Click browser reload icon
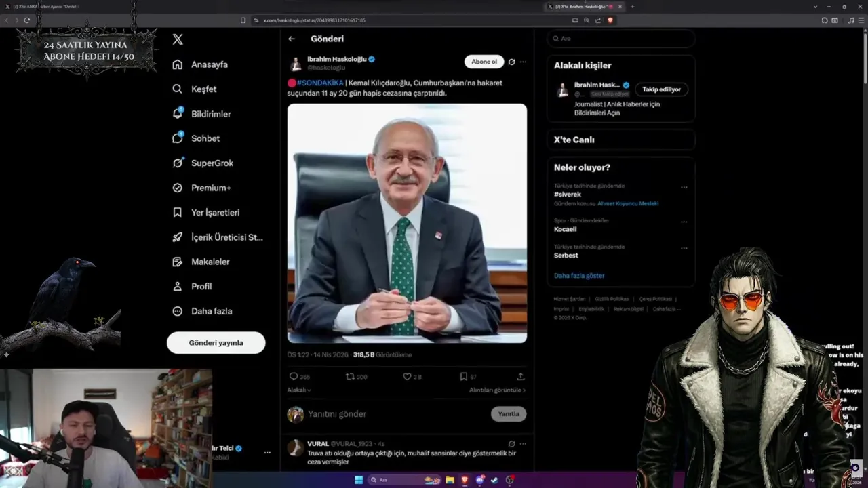868x488 pixels. [x=27, y=20]
